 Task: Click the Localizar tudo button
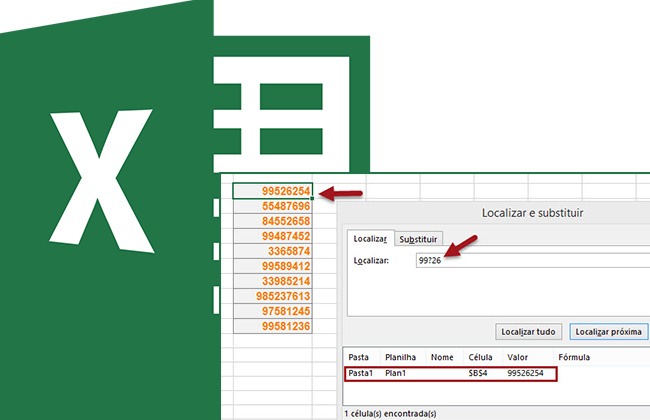point(528,332)
